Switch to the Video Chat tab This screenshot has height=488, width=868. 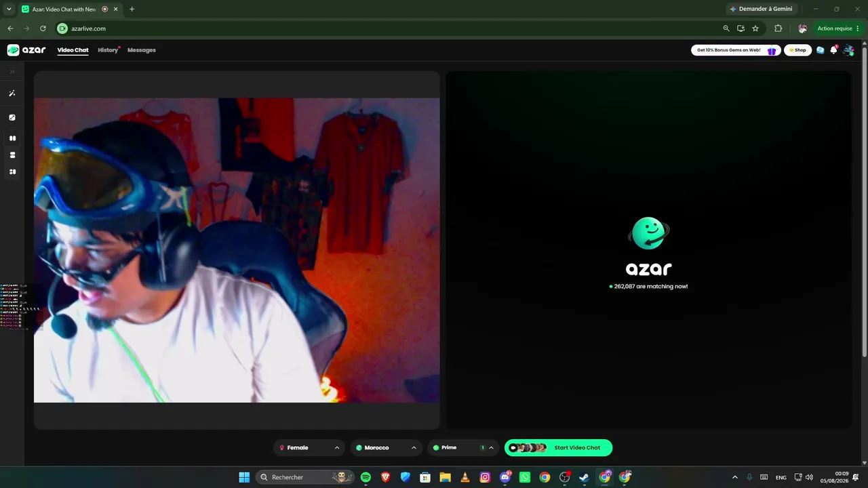73,50
